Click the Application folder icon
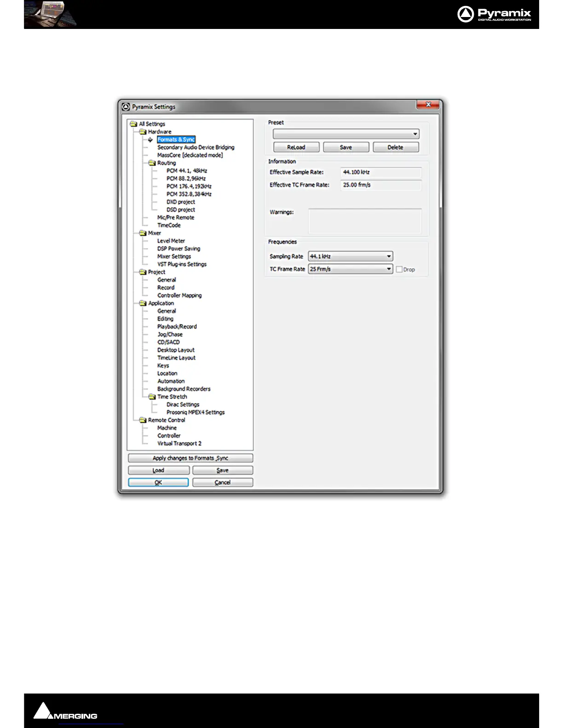 (143, 303)
